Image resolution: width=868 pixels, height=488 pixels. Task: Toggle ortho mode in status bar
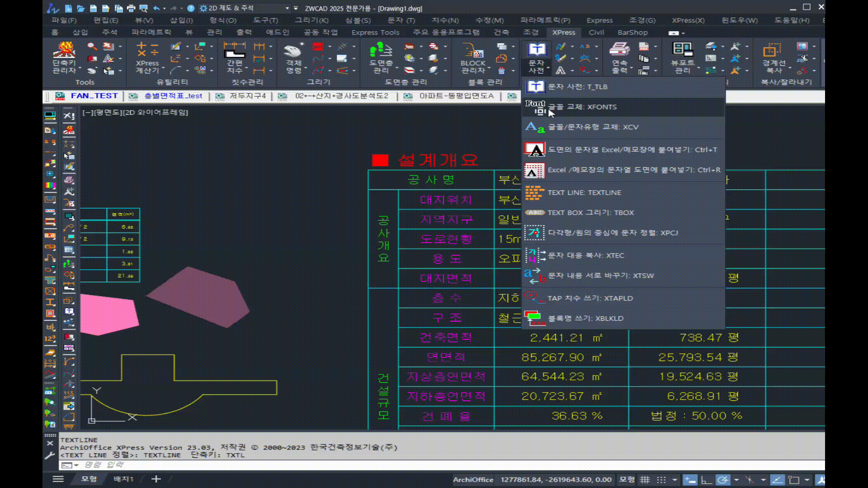point(706,480)
